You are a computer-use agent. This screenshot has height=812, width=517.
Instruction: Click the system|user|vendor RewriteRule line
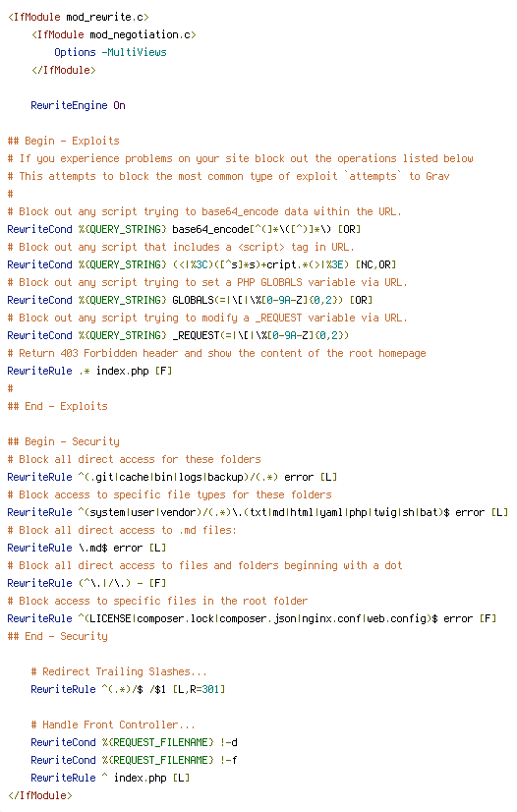[258, 513]
